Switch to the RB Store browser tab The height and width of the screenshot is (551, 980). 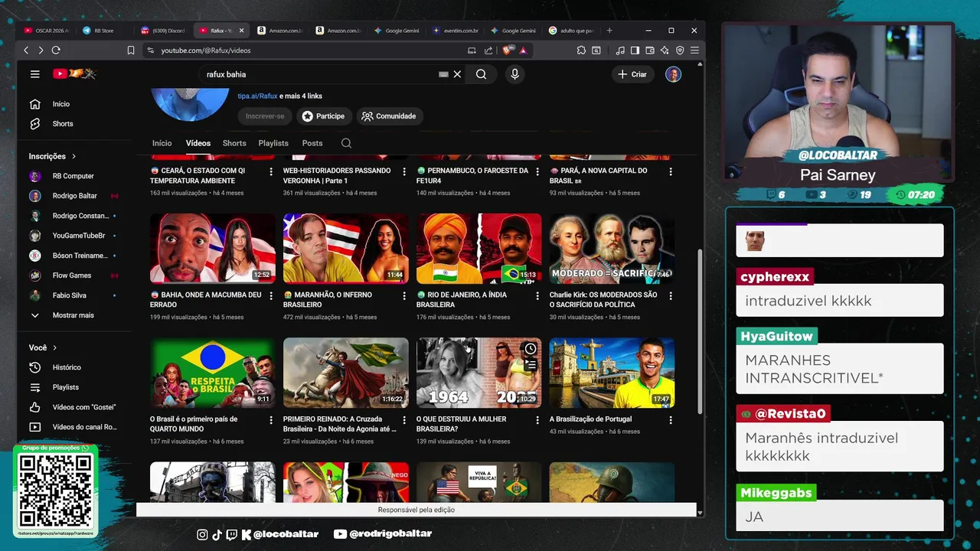[104, 31]
